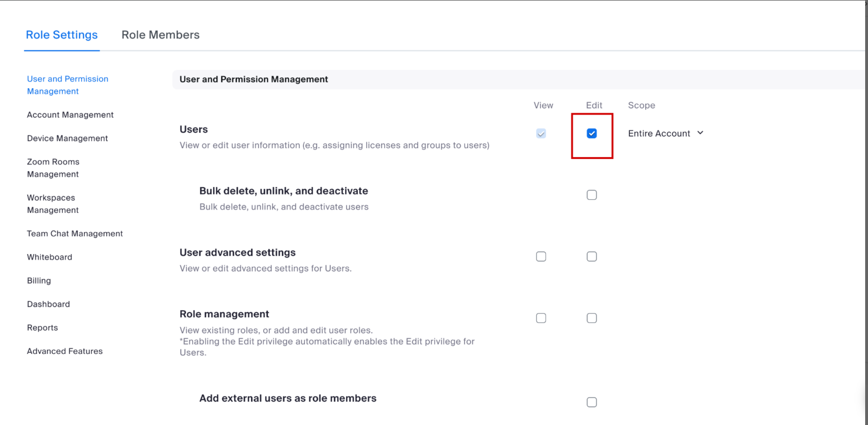This screenshot has height=425, width=868.
Task: Jump to Billing permissions section
Action: [x=39, y=281]
